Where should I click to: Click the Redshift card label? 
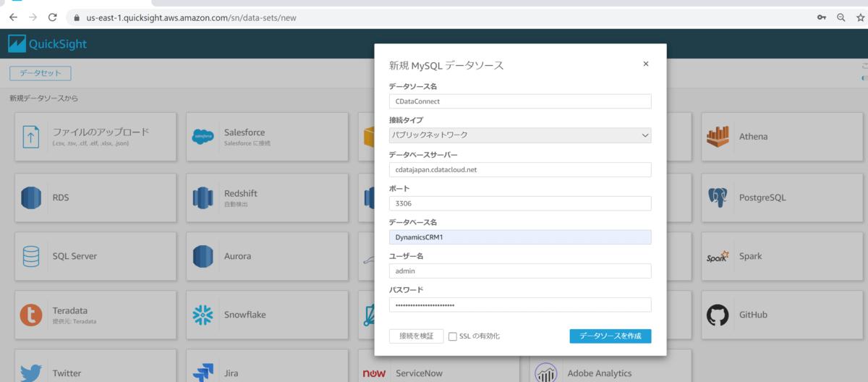point(241,193)
